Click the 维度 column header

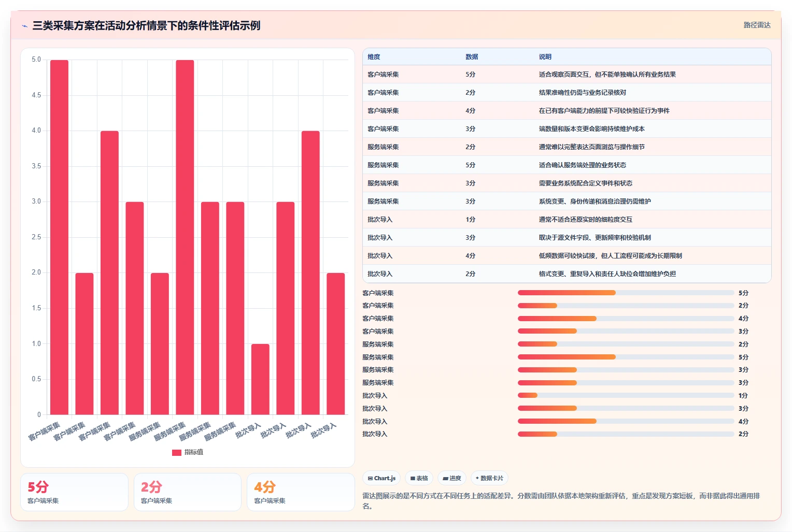[374, 57]
